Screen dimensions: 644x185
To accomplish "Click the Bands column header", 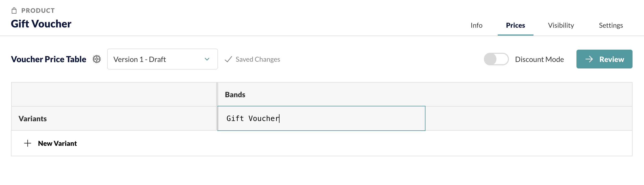I will (x=235, y=95).
